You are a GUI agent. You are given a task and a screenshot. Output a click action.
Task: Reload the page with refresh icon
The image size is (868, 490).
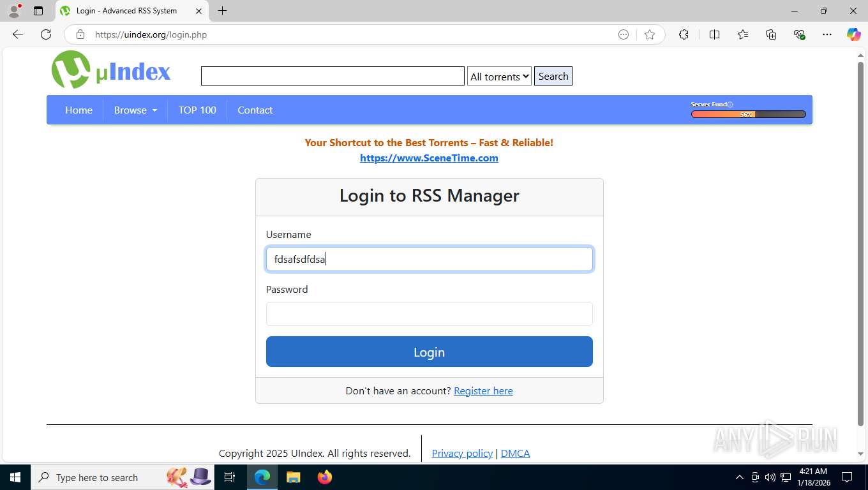(46, 34)
